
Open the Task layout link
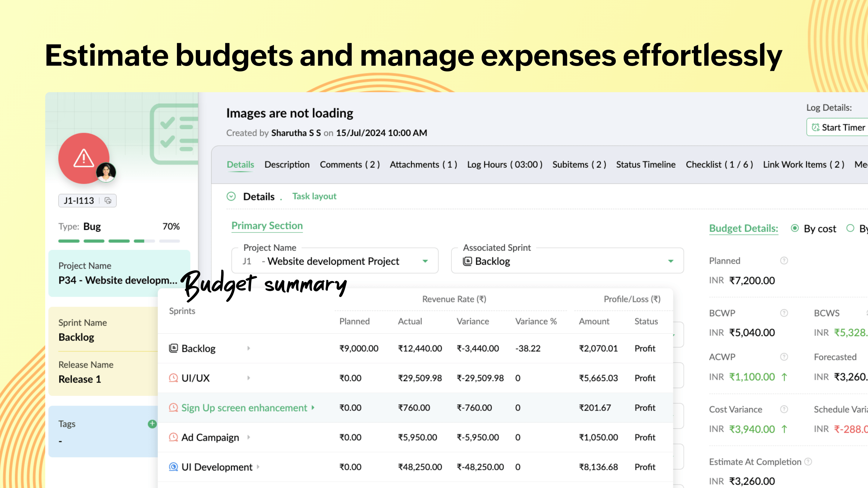(x=314, y=196)
